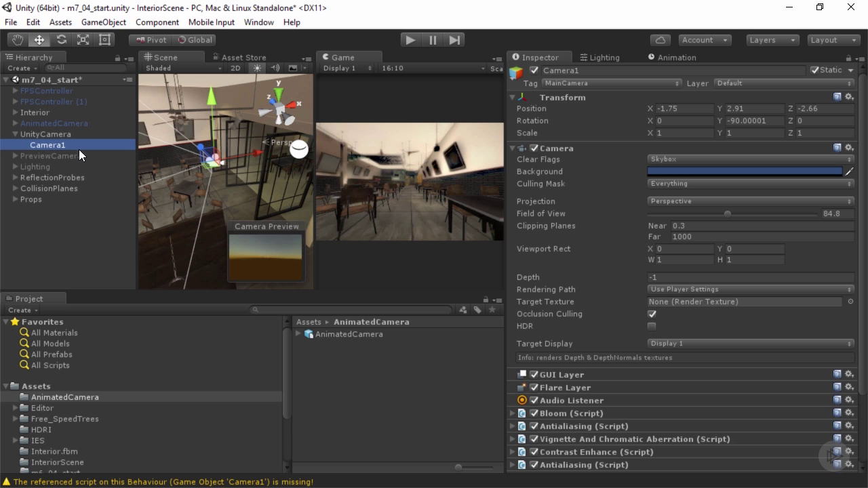Screen dimensions: 868x488
Task: Toggle Pivot handle position button
Action: 151,40
